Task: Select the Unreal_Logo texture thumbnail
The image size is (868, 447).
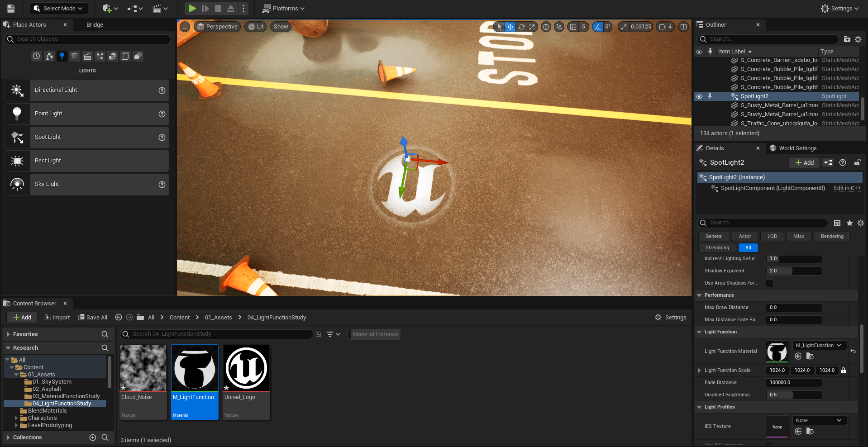Action: [x=247, y=368]
